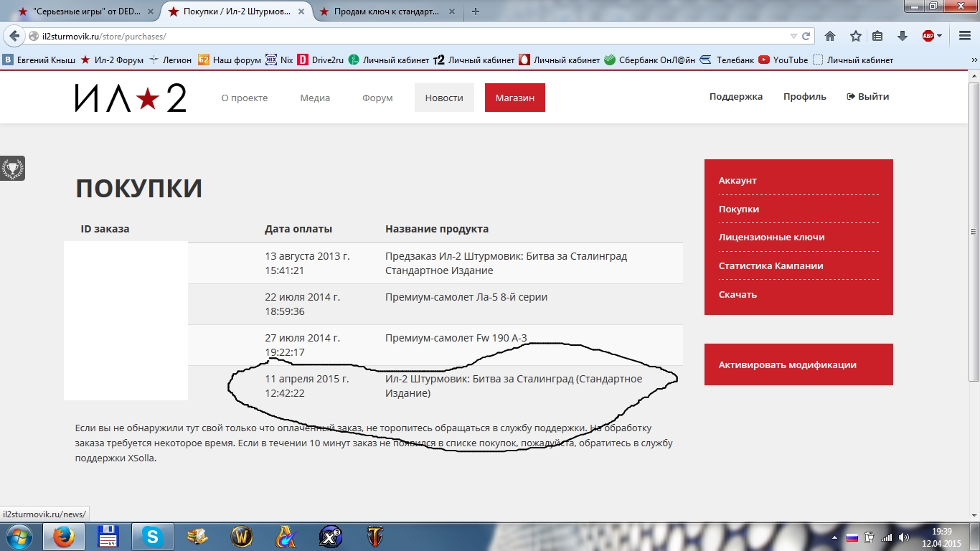
Task: Open the Наш форум bookmark
Action: tap(229, 60)
